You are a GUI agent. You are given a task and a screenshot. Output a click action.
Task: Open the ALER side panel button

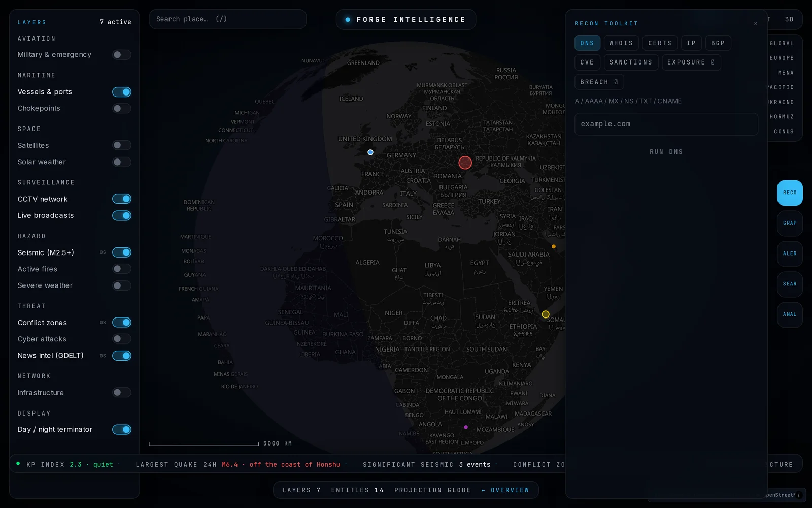tap(790, 254)
